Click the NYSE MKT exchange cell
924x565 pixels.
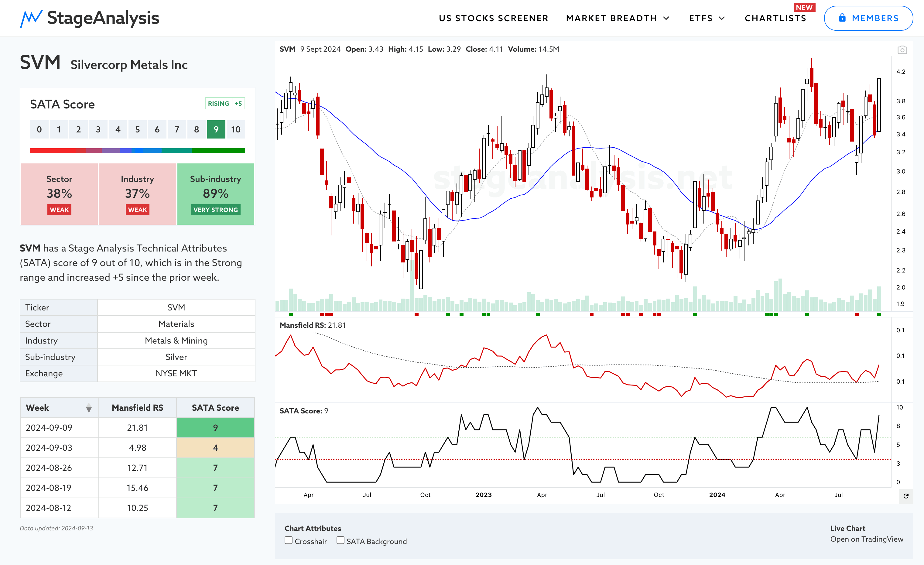tap(176, 373)
